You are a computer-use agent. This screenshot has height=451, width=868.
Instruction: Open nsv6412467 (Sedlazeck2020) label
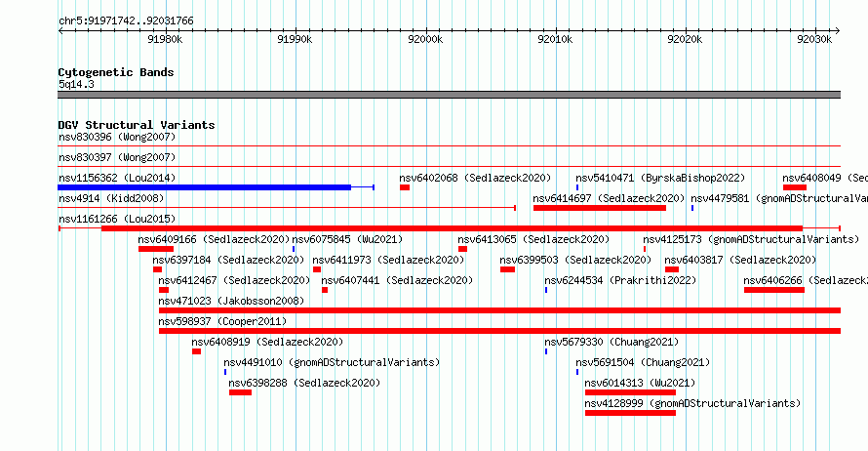(234, 280)
